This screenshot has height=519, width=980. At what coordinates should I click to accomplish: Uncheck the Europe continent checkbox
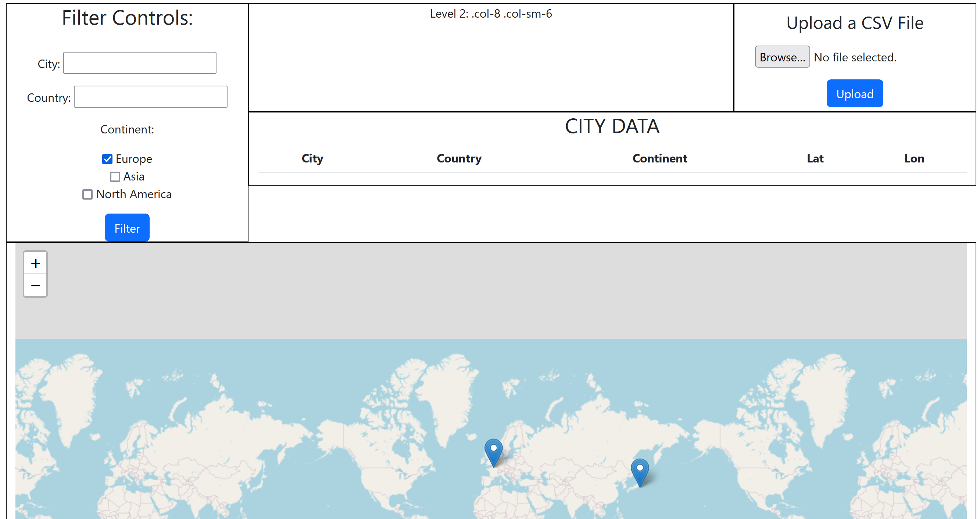click(107, 159)
